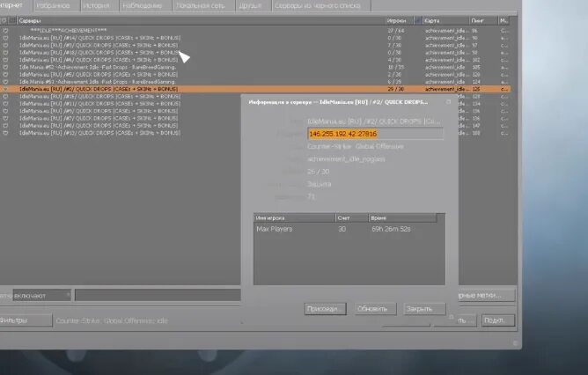588x375 pixels.
Task: Click the shield icon beside IdleMania.eu /#7/ server
Action: point(5,119)
